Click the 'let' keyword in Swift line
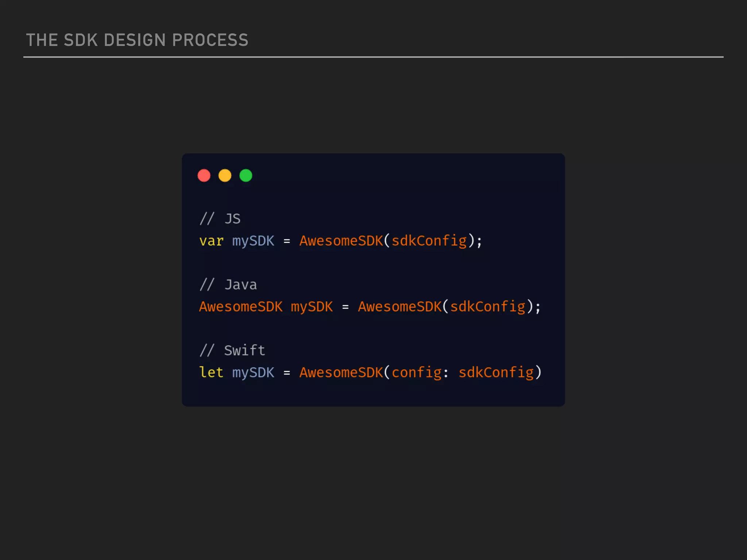This screenshot has width=747, height=560. point(211,372)
